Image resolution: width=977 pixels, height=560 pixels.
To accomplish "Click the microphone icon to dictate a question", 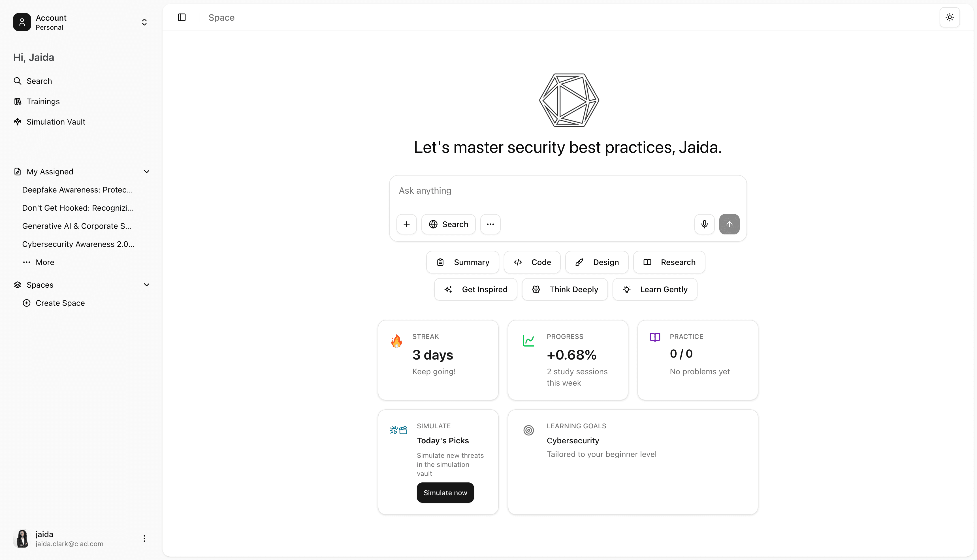I will [x=704, y=224].
